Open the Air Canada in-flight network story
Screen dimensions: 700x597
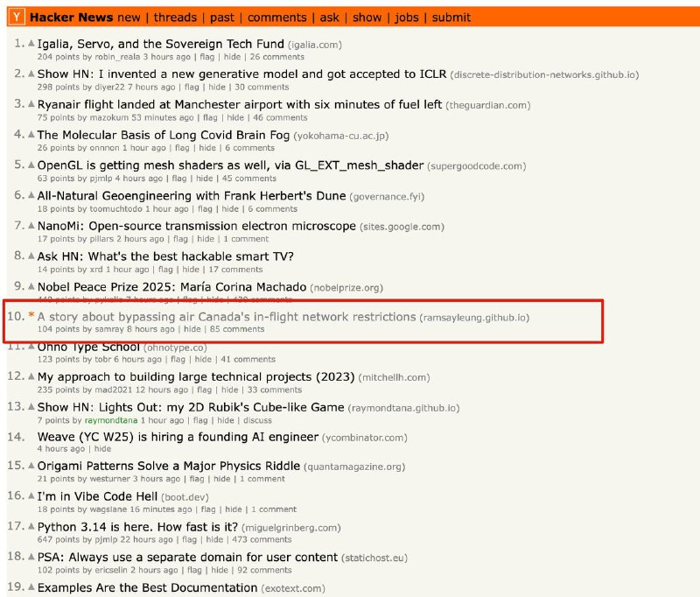point(227,317)
